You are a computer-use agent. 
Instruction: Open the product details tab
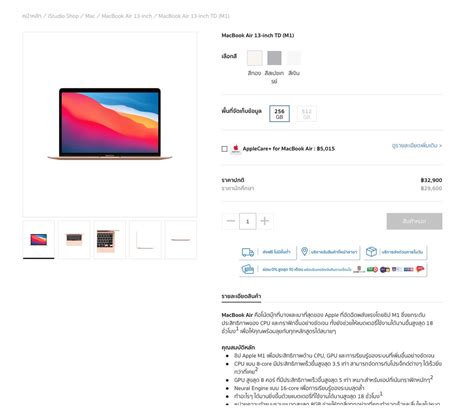(x=241, y=296)
